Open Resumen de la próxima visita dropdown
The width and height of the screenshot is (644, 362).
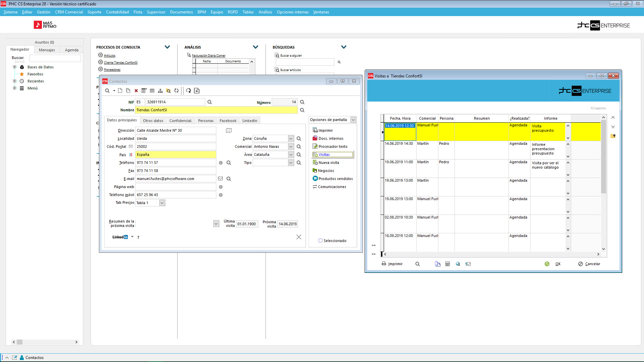click(x=216, y=224)
